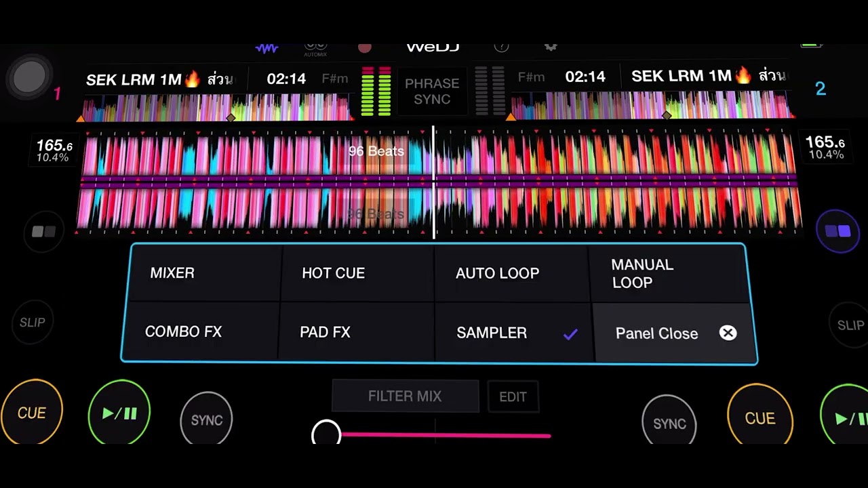Toggle SLIP on the left deck
The image size is (868, 488).
(33, 323)
